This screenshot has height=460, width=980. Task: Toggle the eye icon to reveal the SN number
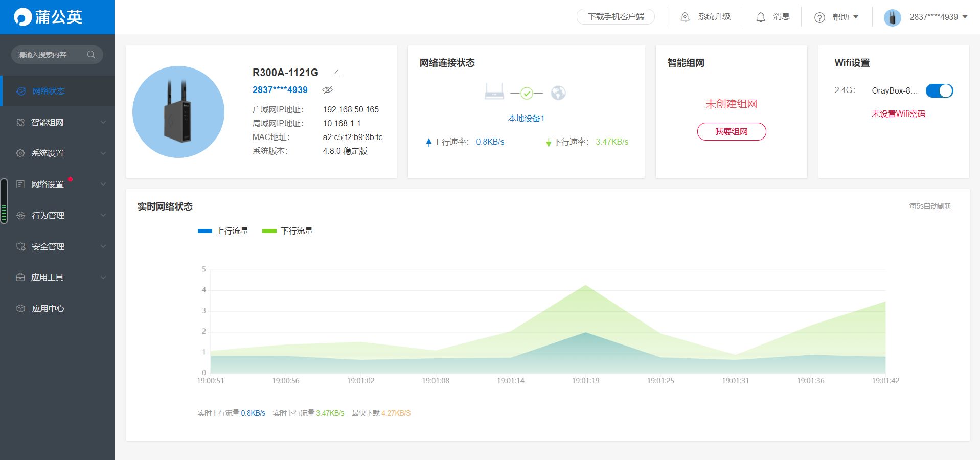(x=327, y=90)
